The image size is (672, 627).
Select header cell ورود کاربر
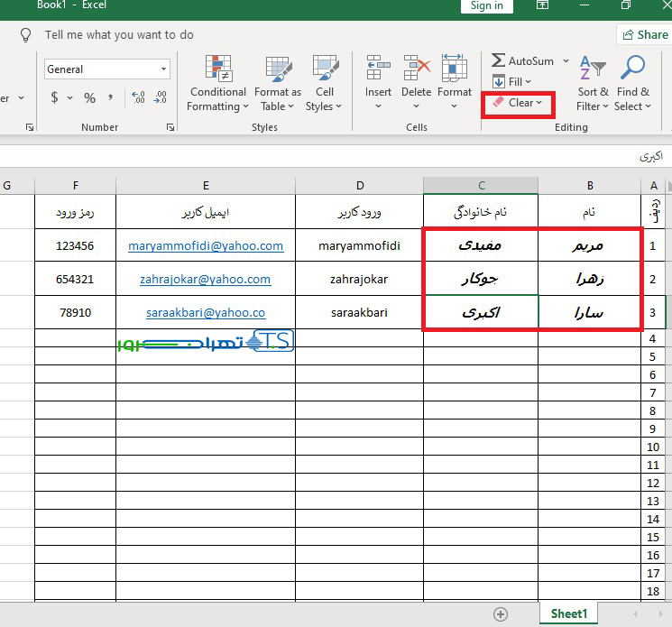360,212
